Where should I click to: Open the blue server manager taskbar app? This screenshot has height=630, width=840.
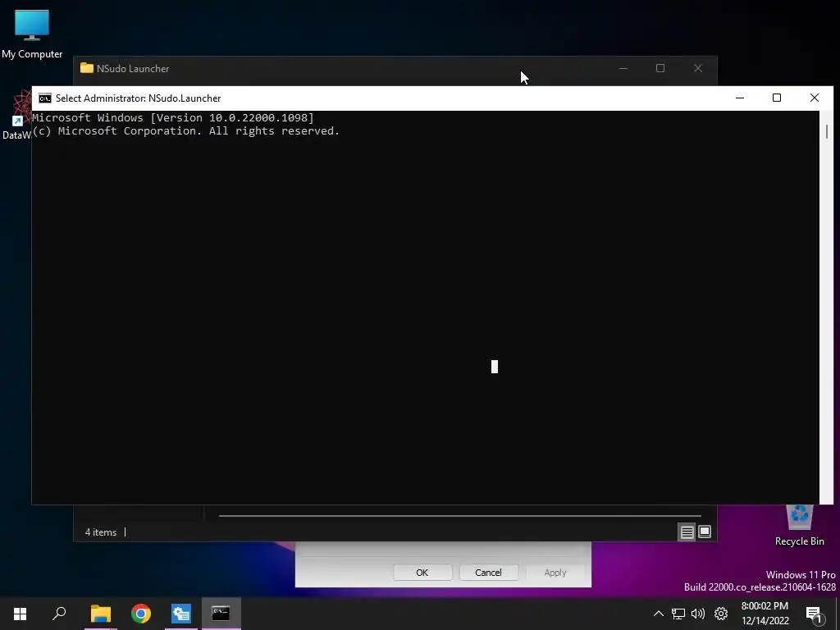(181, 614)
